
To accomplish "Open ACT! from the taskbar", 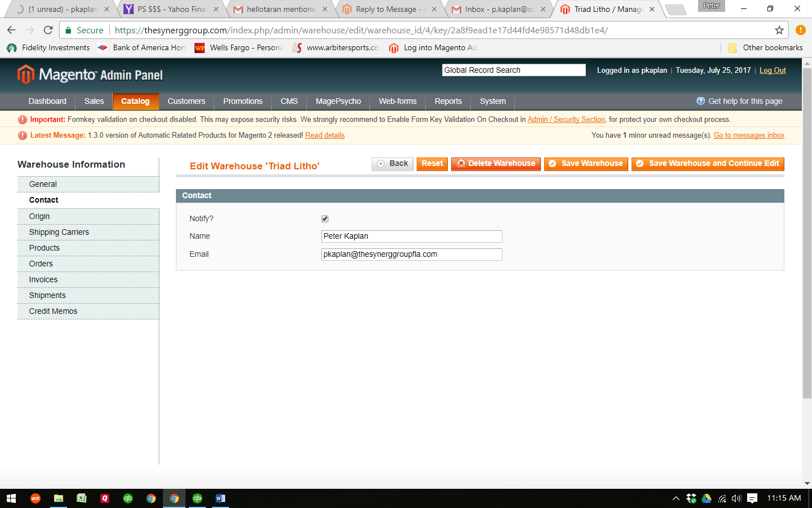I will coord(35,498).
